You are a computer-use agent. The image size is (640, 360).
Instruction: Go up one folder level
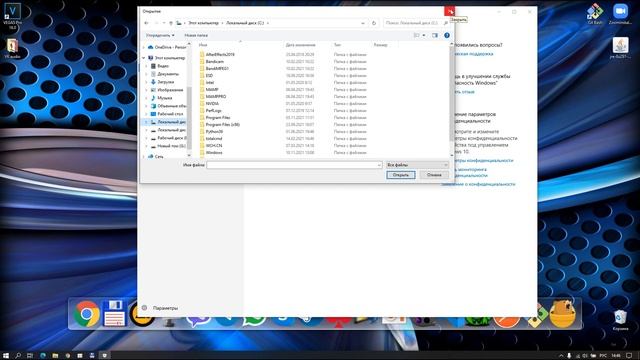[x=171, y=23]
